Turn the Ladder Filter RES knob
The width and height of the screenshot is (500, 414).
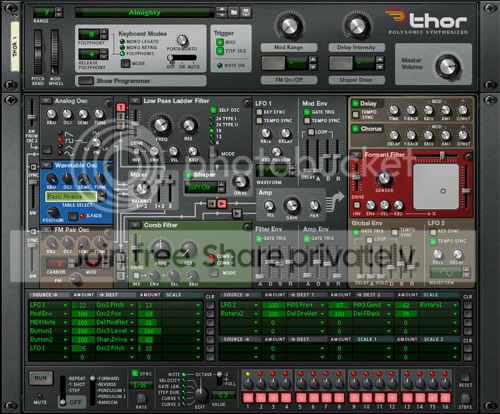click(x=189, y=125)
